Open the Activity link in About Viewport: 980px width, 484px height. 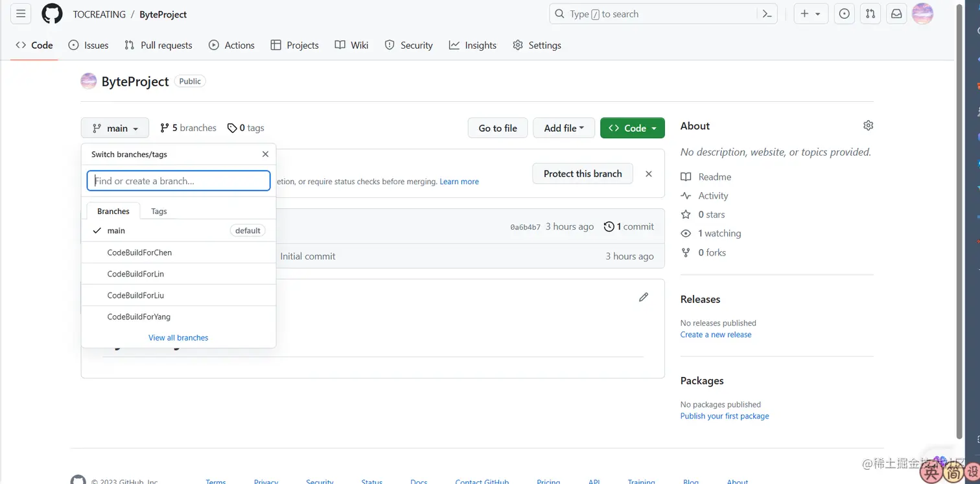point(705,195)
